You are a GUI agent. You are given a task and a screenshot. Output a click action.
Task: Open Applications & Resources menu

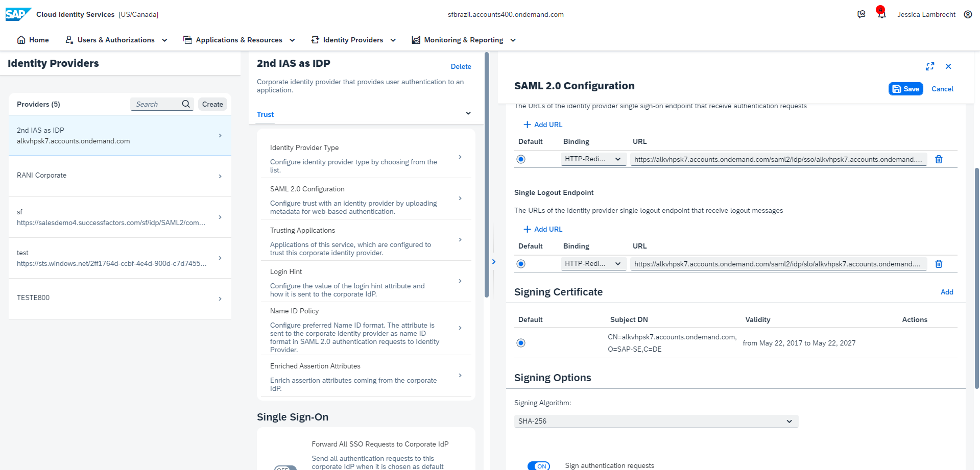(x=240, y=40)
